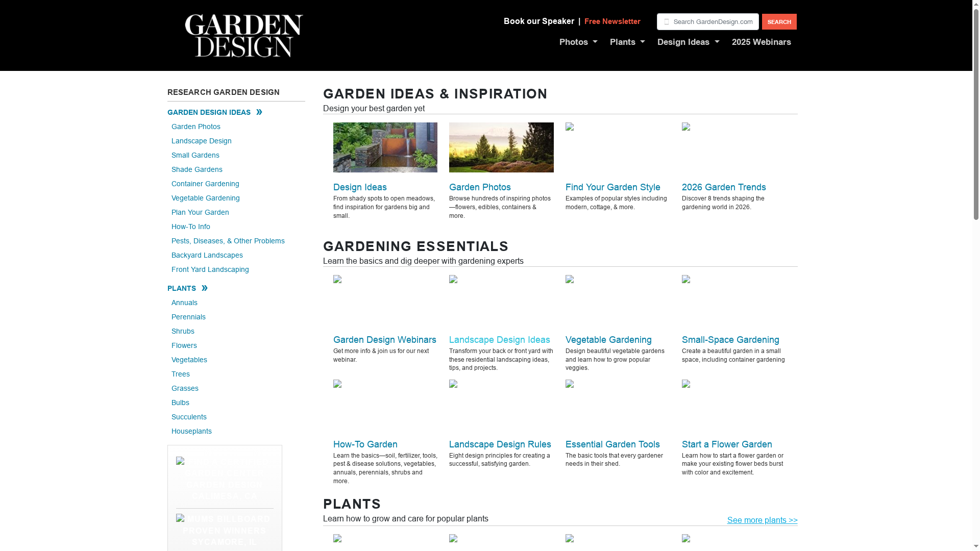Open the 2026 Garden Trends article
Image resolution: width=980 pixels, height=551 pixels.
724,187
